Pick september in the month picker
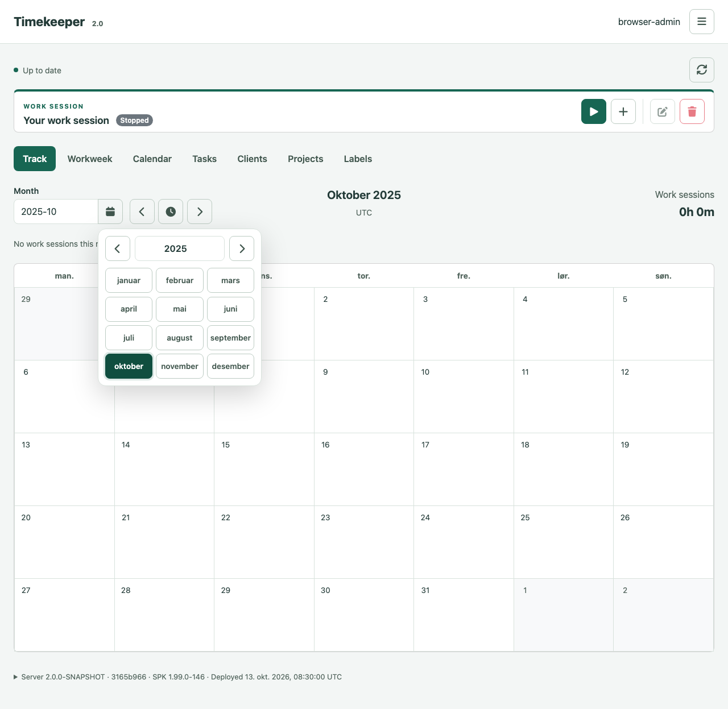 coord(230,338)
